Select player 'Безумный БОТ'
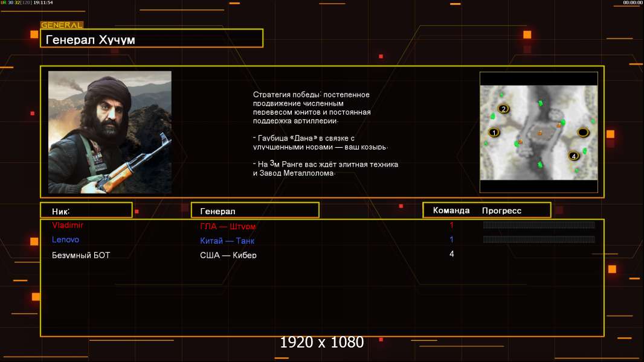This screenshot has width=644, height=362. (81, 255)
